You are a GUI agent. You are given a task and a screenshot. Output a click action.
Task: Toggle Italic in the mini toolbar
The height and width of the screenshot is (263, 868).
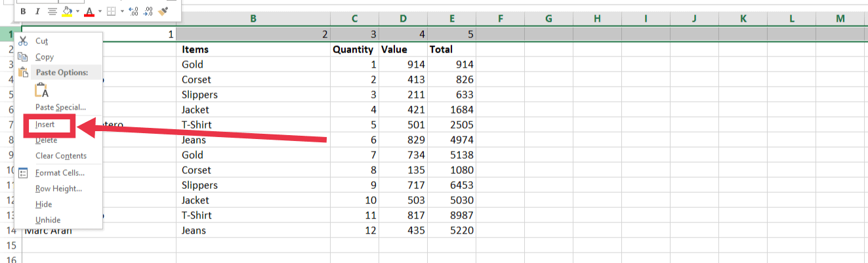pyautogui.click(x=37, y=11)
